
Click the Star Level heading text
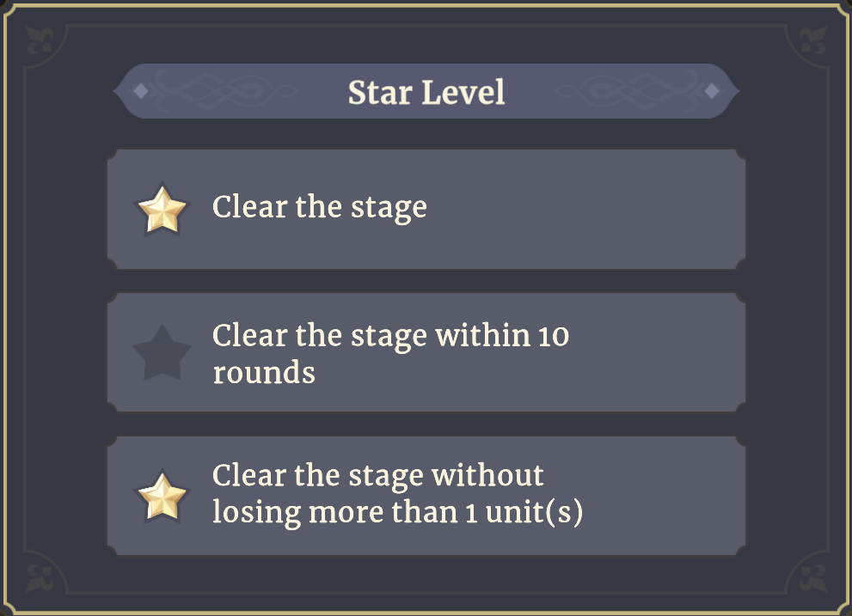(426, 92)
